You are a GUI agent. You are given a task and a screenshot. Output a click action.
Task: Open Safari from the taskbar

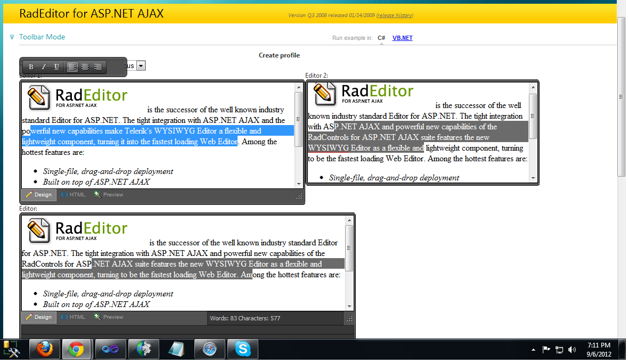(209, 350)
